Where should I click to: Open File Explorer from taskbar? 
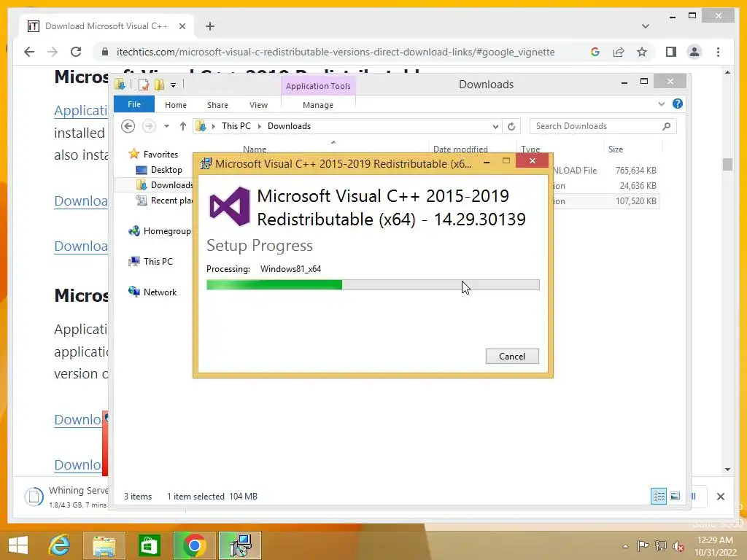point(104,545)
